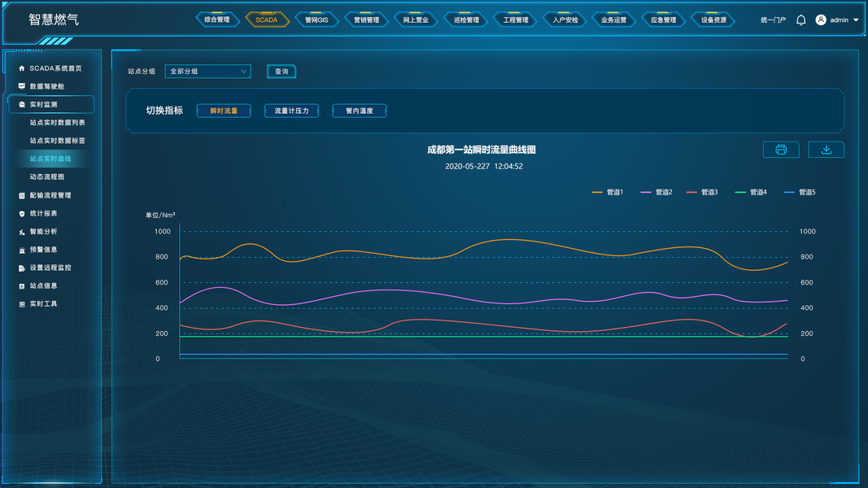Image resolution: width=868 pixels, height=488 pixels.
Task: Open the 设备资源 top tab
Action: (x=713, y=20)
